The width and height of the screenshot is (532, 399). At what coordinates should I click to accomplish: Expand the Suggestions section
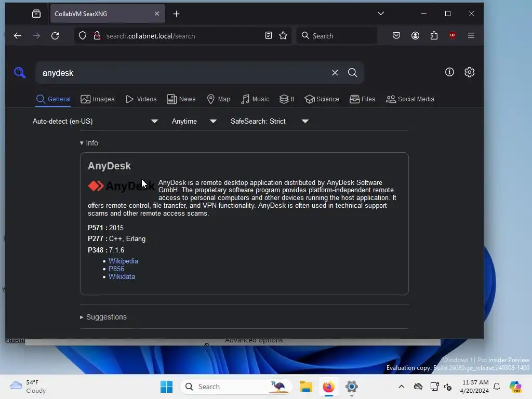[103, 317]
